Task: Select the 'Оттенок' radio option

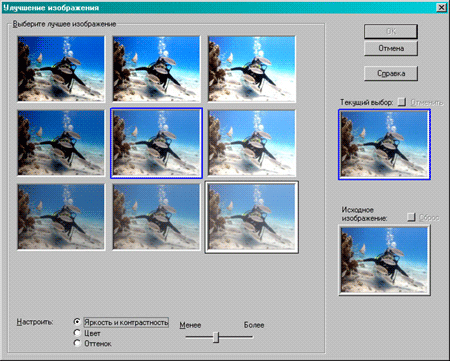Action: (x=77, y=343)
